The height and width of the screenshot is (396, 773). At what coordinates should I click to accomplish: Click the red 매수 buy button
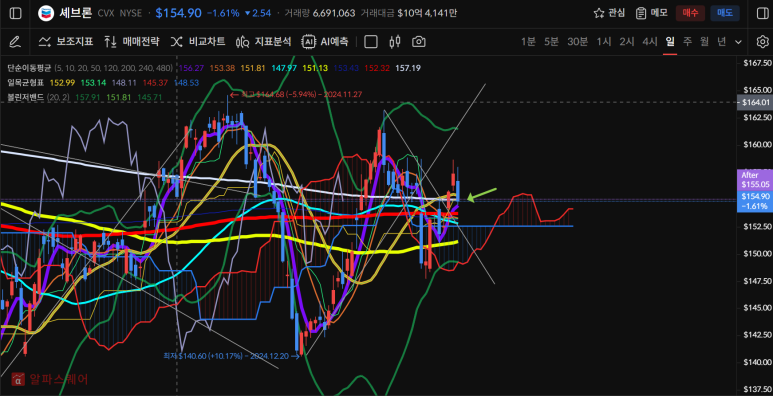pos(690,13)
